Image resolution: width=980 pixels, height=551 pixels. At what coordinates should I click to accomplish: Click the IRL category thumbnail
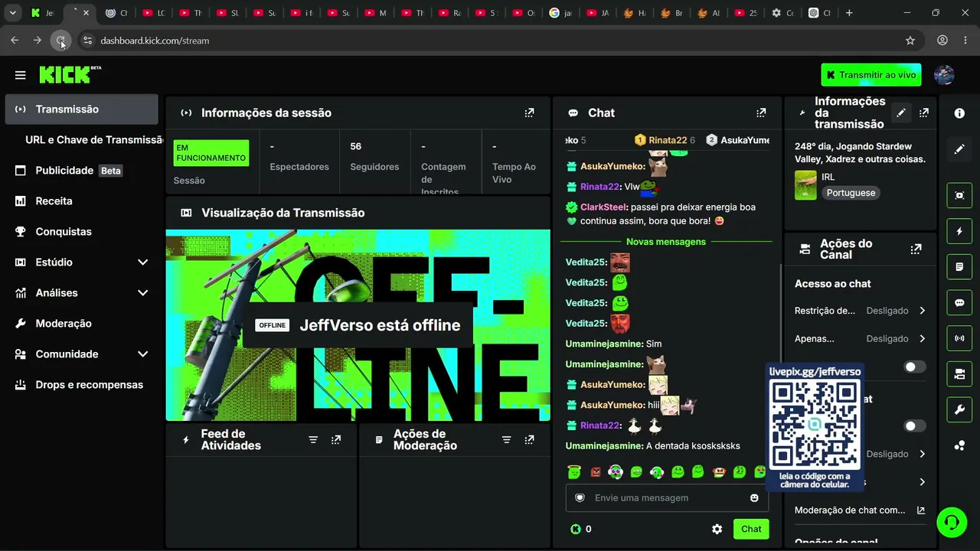click(805, 185)
